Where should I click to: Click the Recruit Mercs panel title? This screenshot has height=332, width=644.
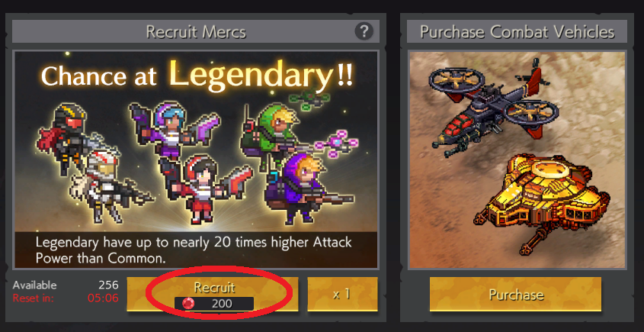(x=196, y=32)
